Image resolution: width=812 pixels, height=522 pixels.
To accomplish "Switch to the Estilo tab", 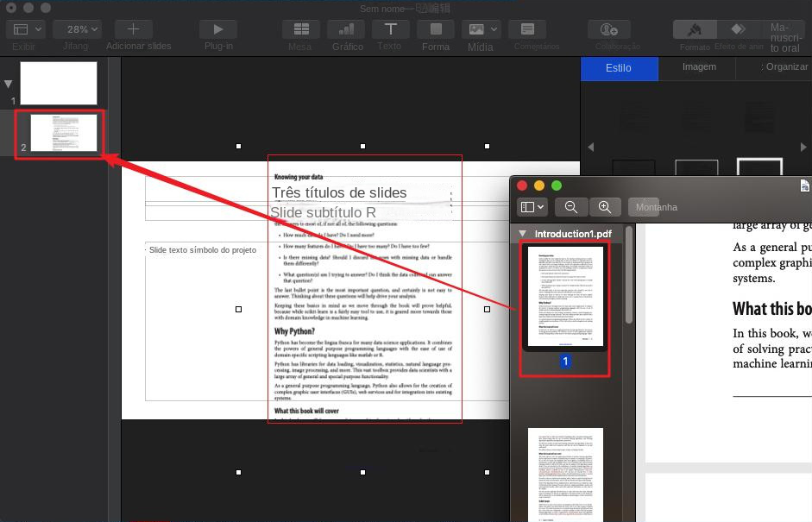I will (620, 68).
